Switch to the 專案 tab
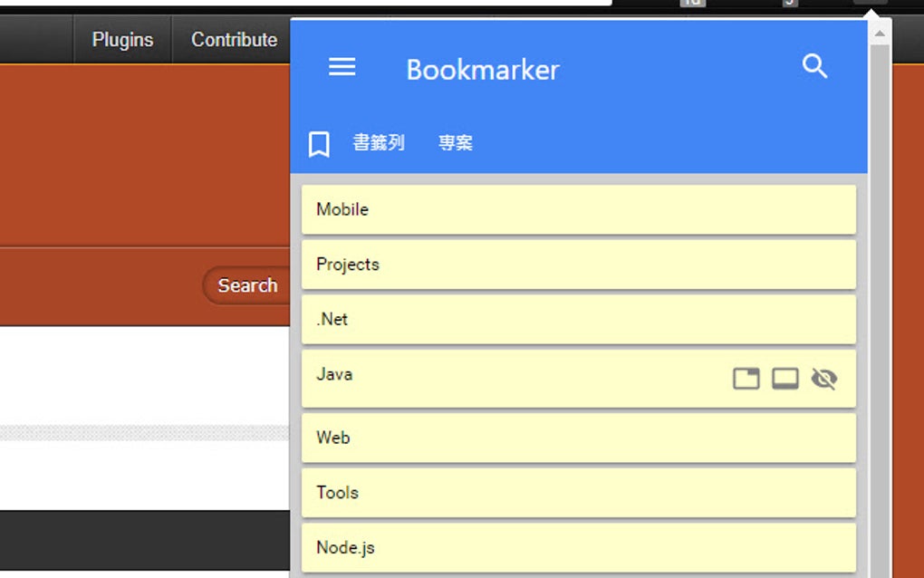This screenshot has height=578, width=924. click(455, 142)
